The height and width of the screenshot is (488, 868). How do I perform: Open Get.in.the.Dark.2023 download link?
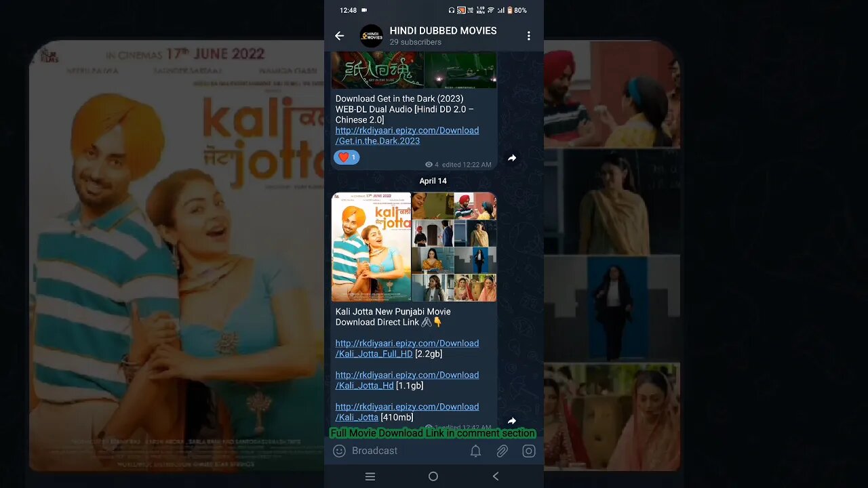pos(407,136)
